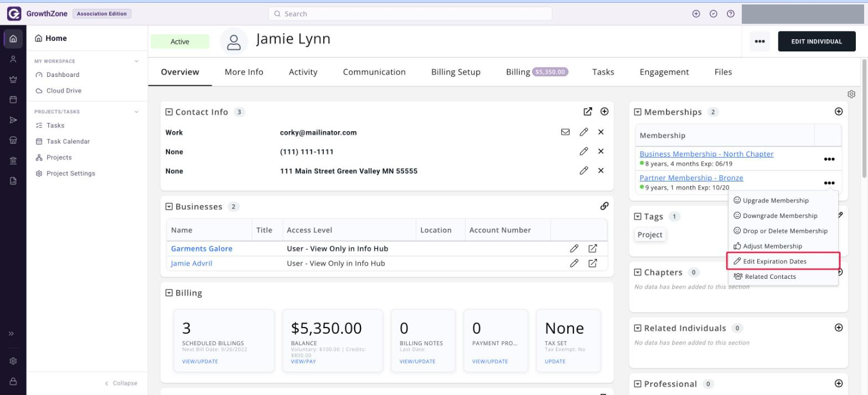Viewport: 868px width, 395px height.
Task: Add a new membership with plus icon
Action: click(839, 112)
